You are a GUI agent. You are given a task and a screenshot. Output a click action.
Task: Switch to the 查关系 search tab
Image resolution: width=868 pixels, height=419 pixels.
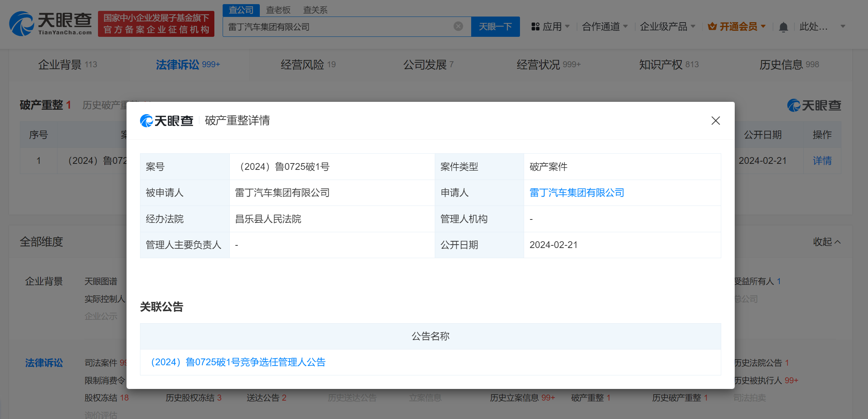coord(315,10)
